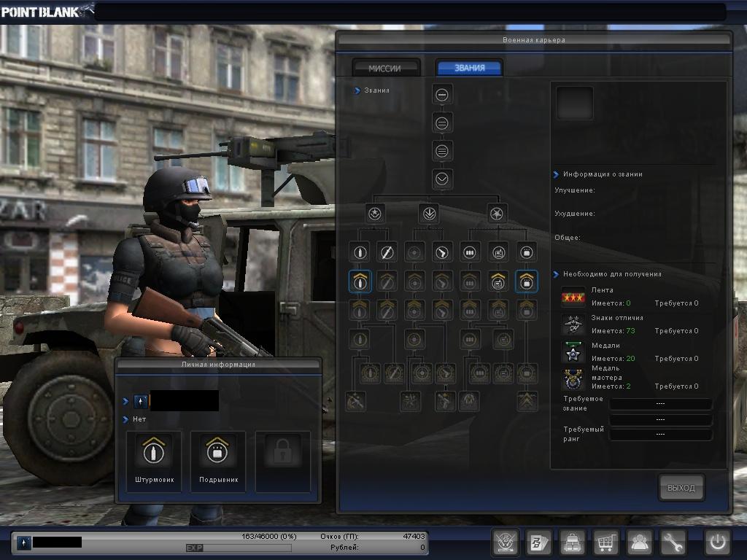Select the double-chevron radio rank in tree
The height and width of the screenshot is (560, 747).
coord(498,310)
